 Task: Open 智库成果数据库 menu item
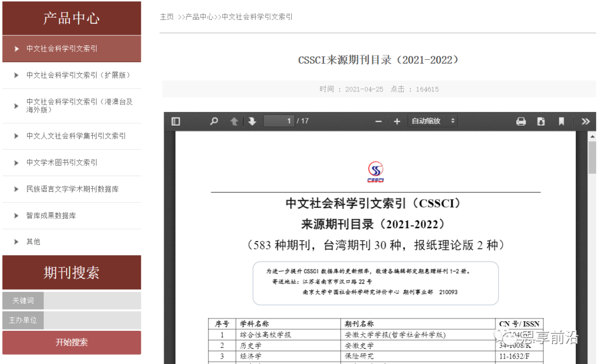pos(51,216)
